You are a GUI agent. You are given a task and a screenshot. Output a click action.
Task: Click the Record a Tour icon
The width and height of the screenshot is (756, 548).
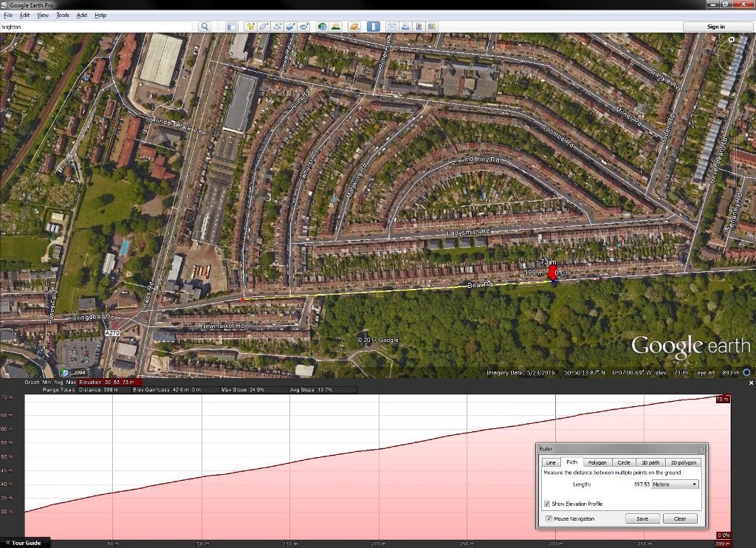pos(303,27)
